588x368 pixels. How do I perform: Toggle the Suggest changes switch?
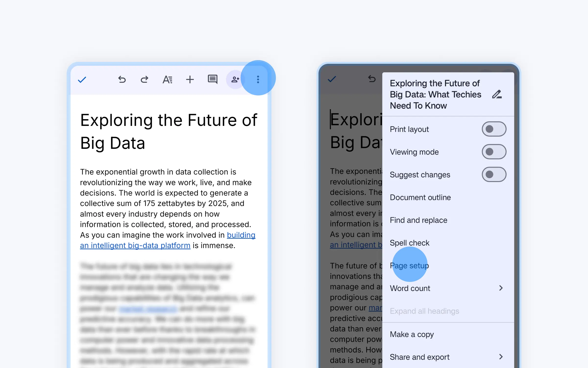click(494, 174)
